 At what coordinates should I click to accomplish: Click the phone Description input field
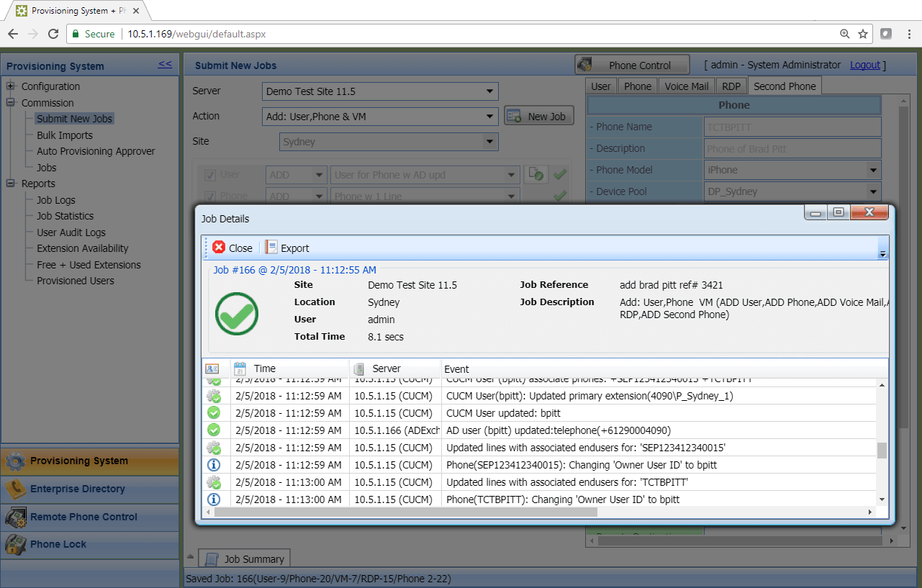(792, 148)
